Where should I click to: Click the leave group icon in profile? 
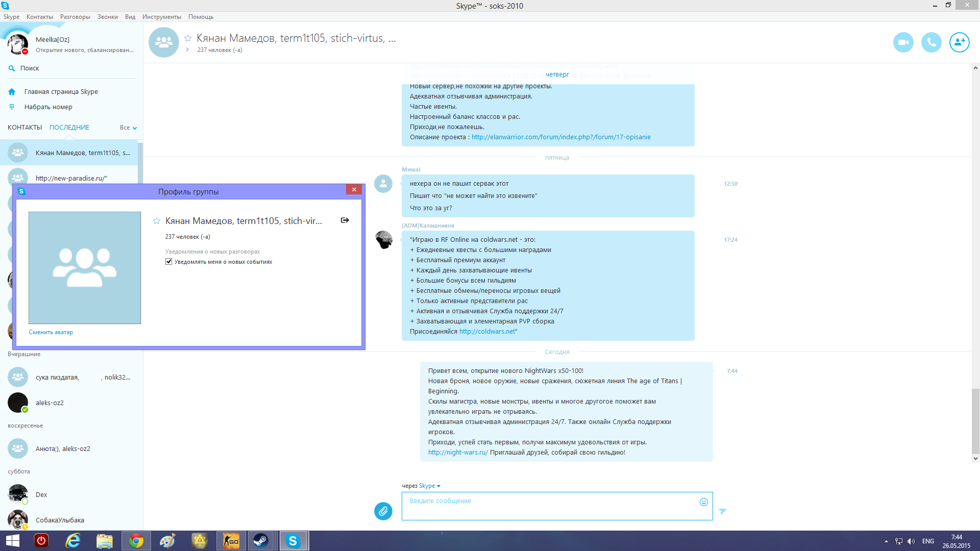(x=345, y=220)
